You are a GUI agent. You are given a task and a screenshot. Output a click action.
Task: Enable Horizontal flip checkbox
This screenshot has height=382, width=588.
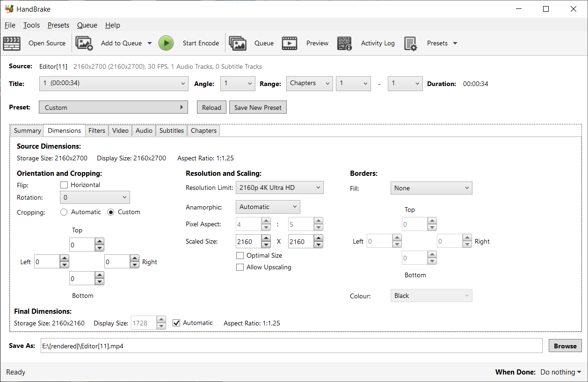pos(64,185)
